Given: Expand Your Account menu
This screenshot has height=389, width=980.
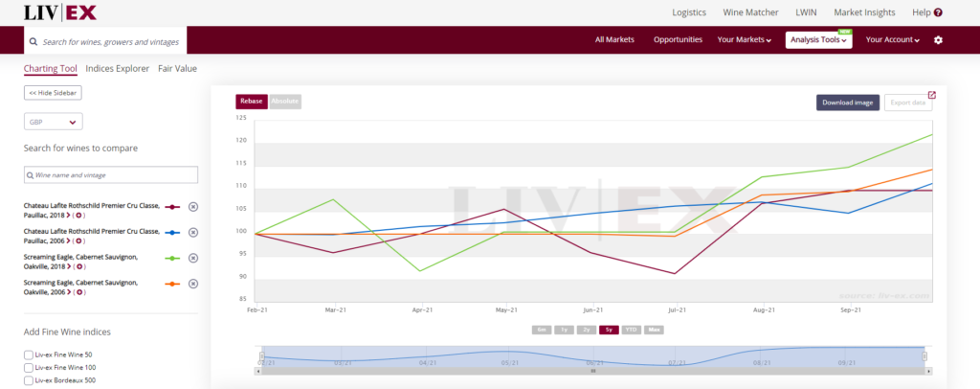Looking at the screenshot, I should pos(893,40).
